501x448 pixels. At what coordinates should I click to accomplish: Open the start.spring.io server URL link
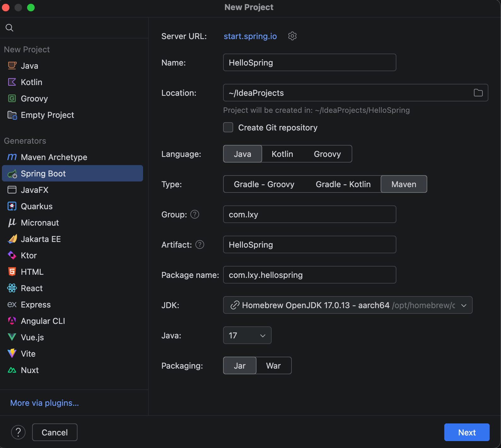(250, 36)
